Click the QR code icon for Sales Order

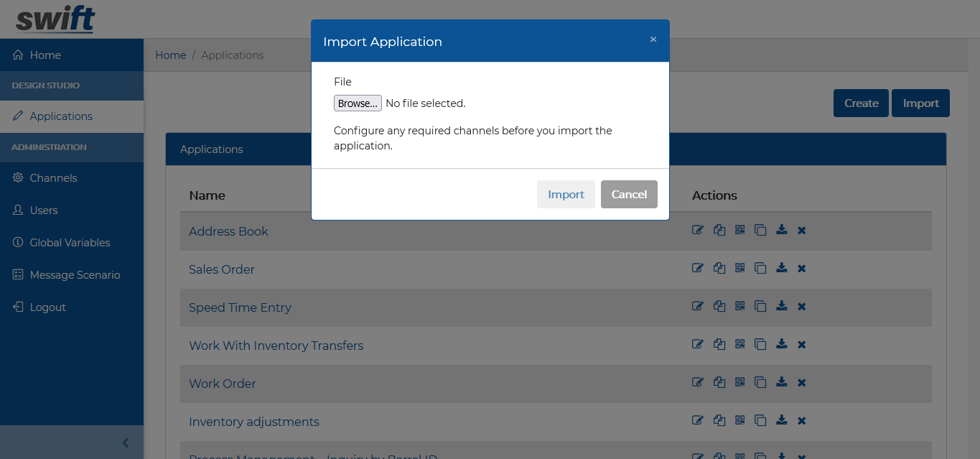[740, 268]
